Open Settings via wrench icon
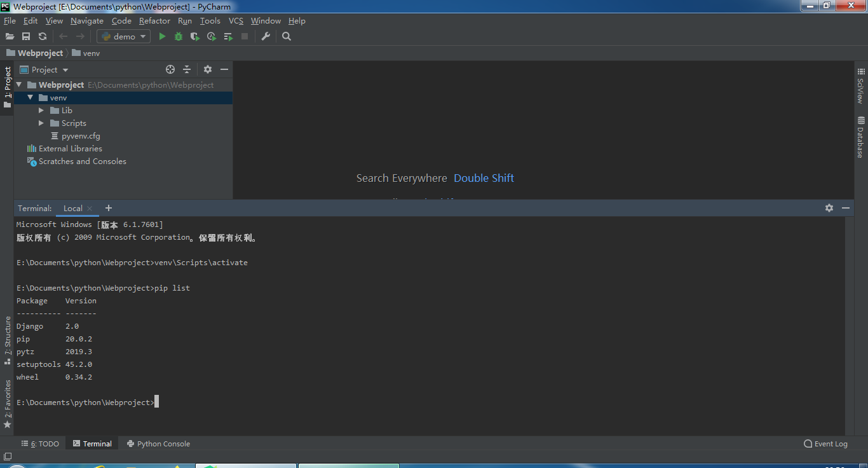Viewport: 868px width, 468px height. (266, 37)
